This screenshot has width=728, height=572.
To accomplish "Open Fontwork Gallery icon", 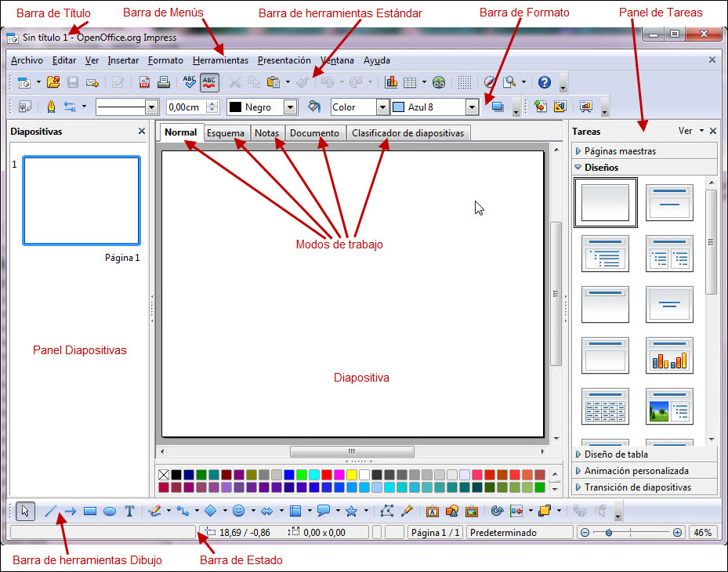I will (433, 512).
